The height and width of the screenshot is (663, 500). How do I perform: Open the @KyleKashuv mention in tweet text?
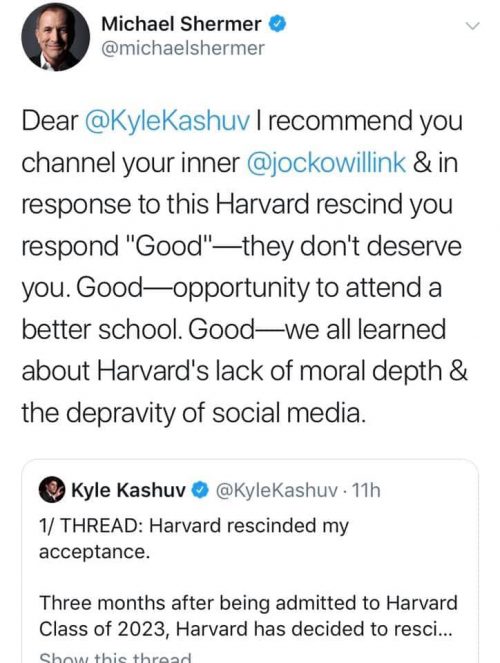point(167,121)
